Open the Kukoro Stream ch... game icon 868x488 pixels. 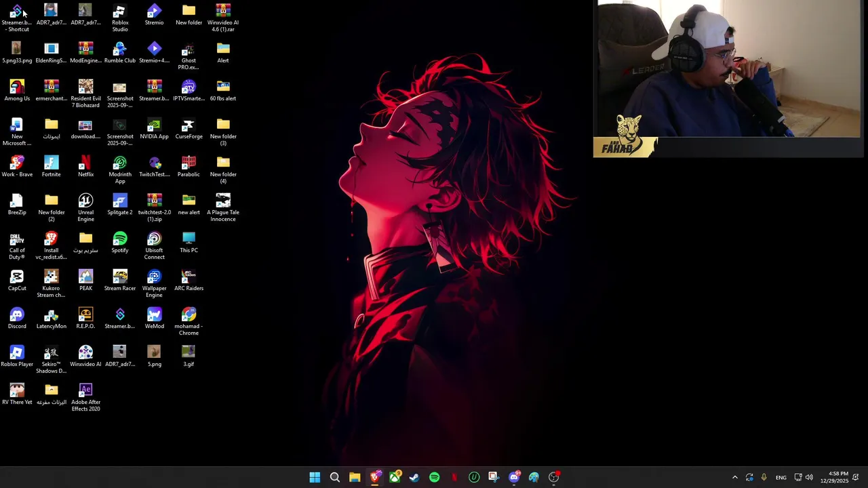click(x=51, y=283)
